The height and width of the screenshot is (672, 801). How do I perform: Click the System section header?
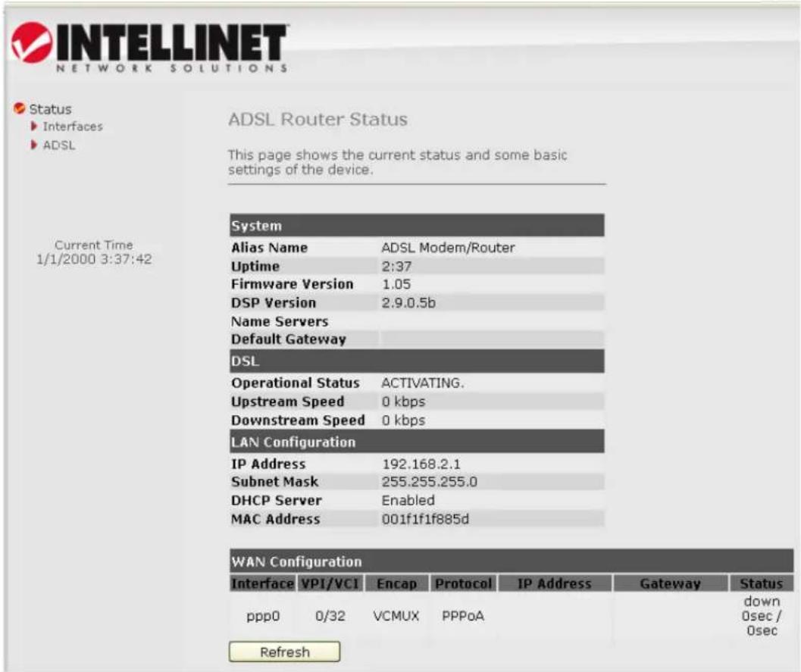[417, 225]
